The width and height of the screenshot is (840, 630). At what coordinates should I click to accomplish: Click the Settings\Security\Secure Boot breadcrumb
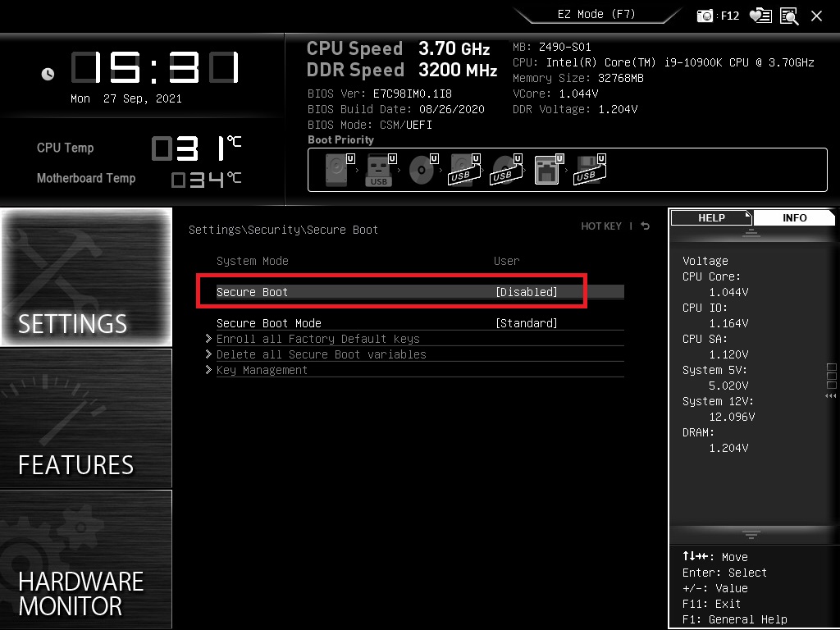tap(283, 230)
